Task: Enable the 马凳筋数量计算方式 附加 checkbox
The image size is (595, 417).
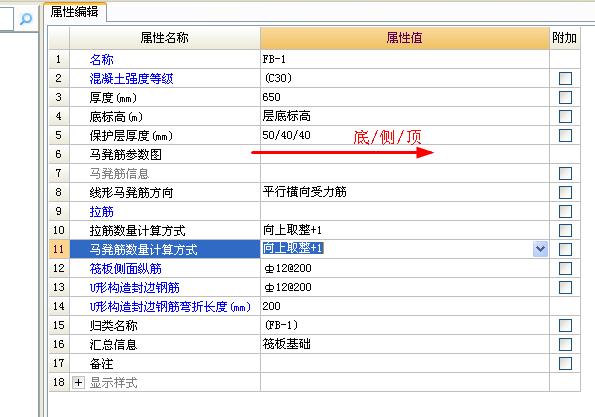Action: coord(565,249)
